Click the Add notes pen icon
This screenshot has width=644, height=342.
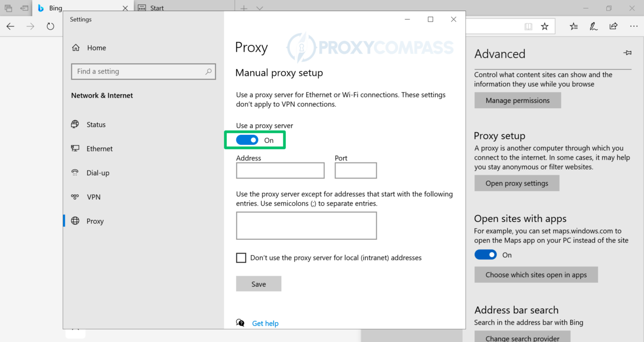point(594,26)
